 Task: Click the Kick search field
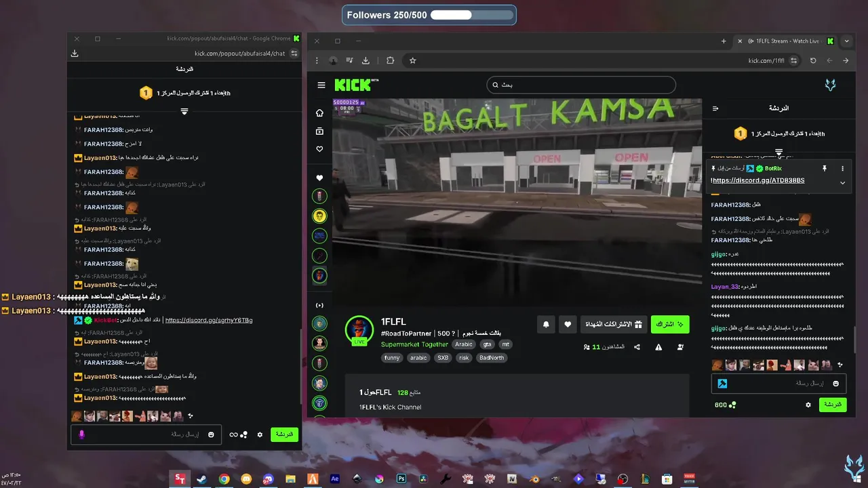[581, 85]
